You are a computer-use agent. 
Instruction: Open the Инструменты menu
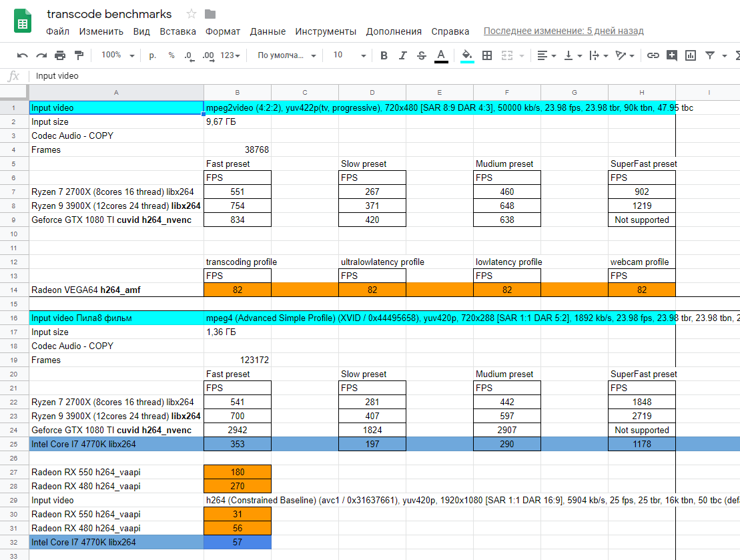click(326, 31)
